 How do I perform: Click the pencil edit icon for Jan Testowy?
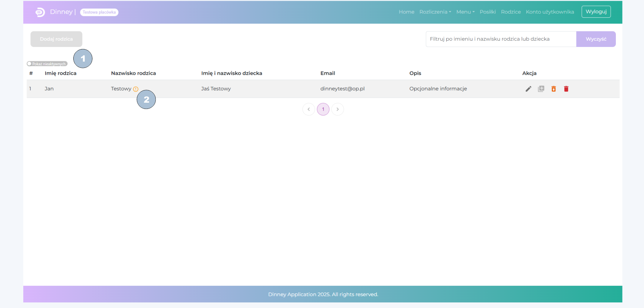(x=528, y=89)
